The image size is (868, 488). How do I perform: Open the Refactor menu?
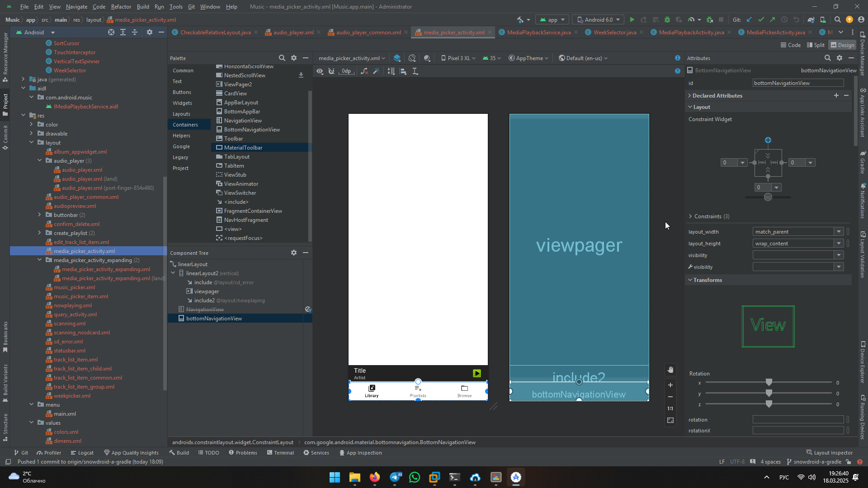click(x=121, y=7)
